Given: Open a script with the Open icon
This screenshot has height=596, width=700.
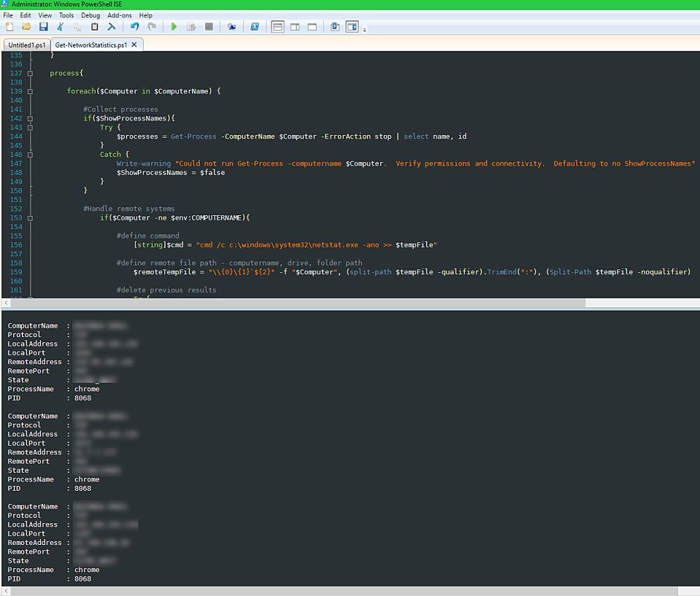Looking at the screenshot, I should pos(26,26).
